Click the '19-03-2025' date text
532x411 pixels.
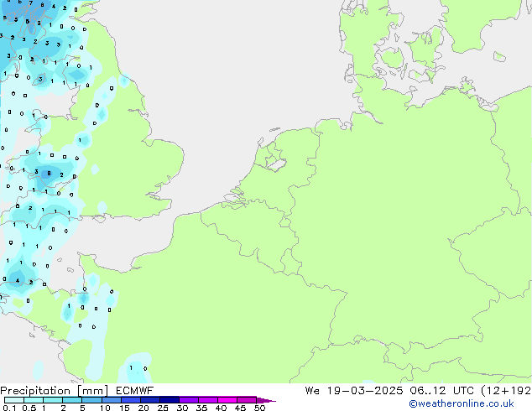(365, 391)
